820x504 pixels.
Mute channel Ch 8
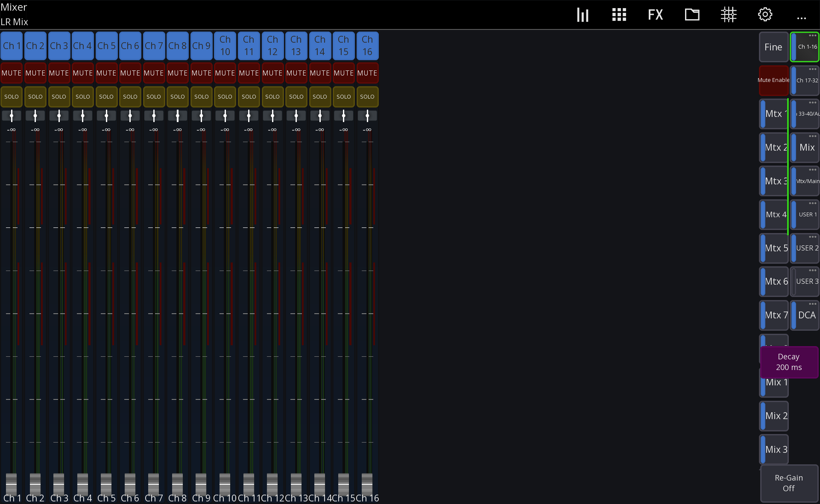coord(177,73)
